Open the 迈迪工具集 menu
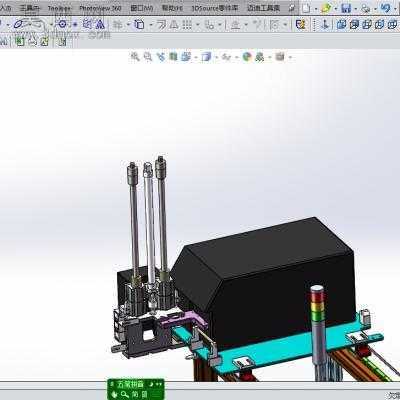Screen dimensions: 400x400 (x=263, y=8)
